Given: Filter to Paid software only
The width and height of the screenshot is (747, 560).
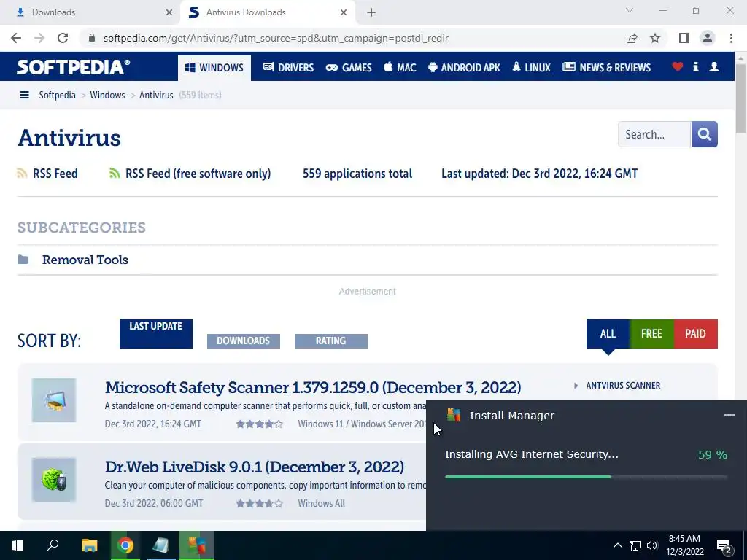Looking at the screenshot, I should [695, 334].
